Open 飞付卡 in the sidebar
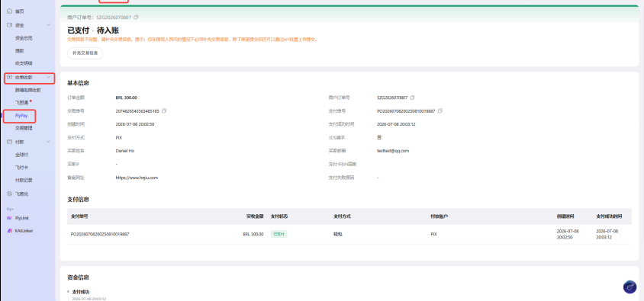The image size is (644, 301). point(21,168)
